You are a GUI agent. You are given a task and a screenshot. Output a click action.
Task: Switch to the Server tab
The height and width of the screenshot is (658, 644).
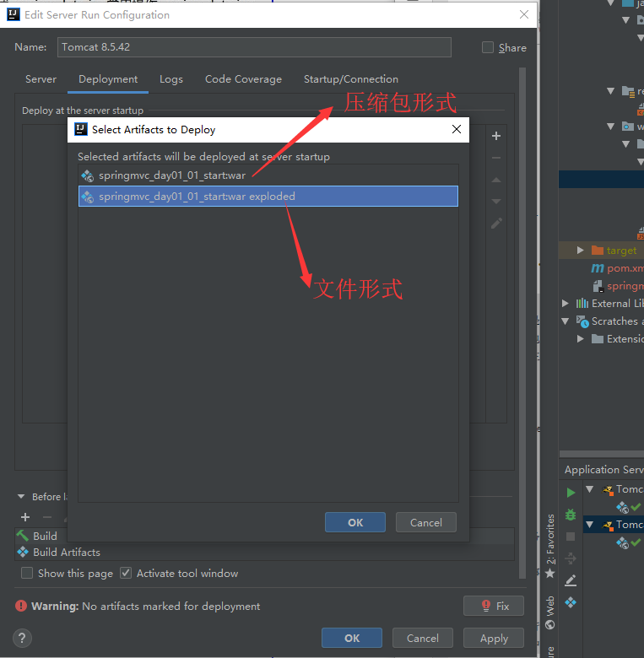(41, 79)
